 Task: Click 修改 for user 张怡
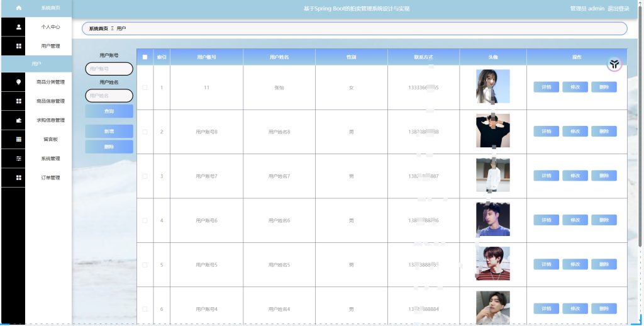(575, 87)
